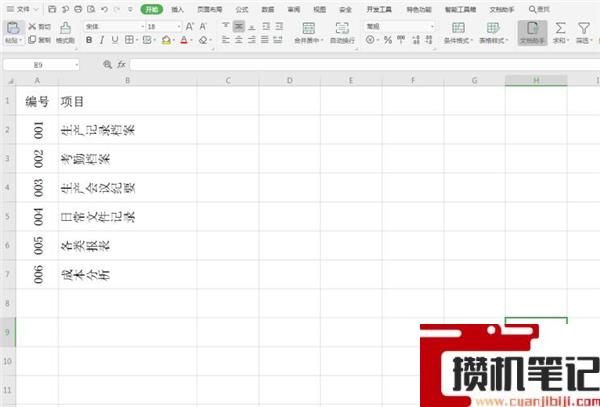Toggle Underline formatting

click(115, 40)
